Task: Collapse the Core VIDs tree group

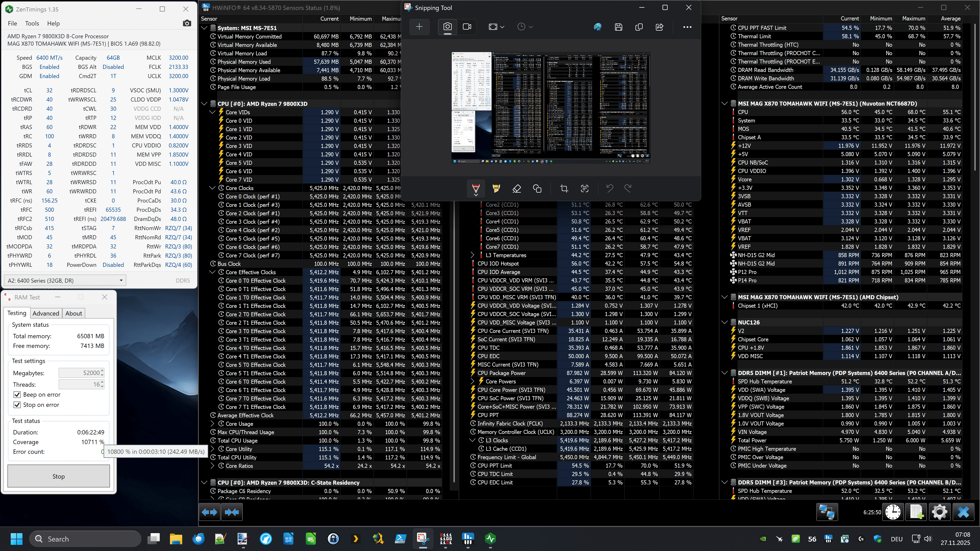Action: coord(212,112)
